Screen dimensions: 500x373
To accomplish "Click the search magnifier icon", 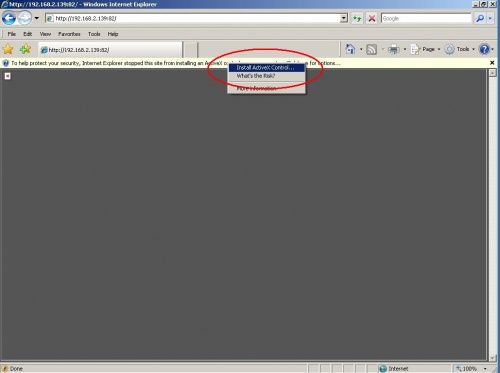I will (480, 18).
